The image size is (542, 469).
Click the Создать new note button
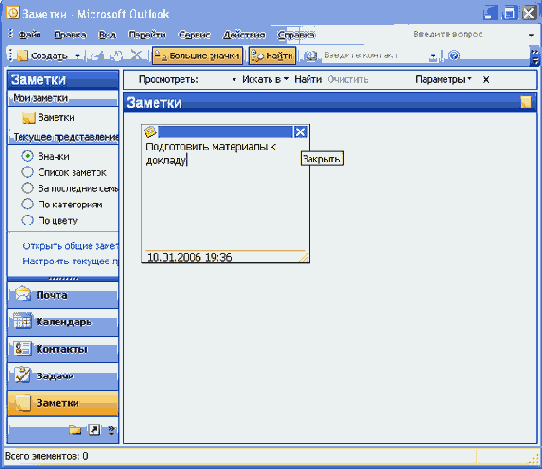coord(42,56)
